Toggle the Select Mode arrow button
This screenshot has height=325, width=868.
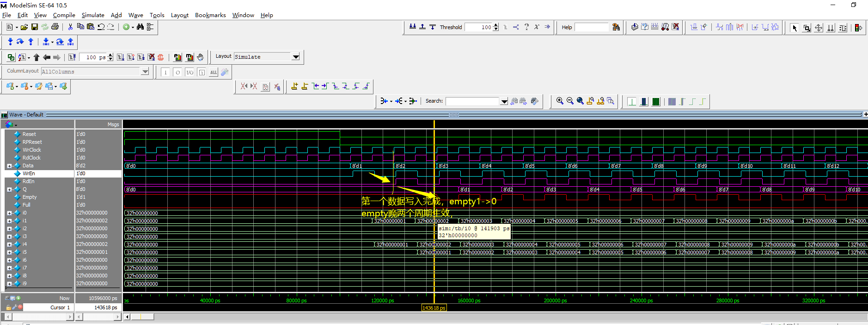[795, 28]
